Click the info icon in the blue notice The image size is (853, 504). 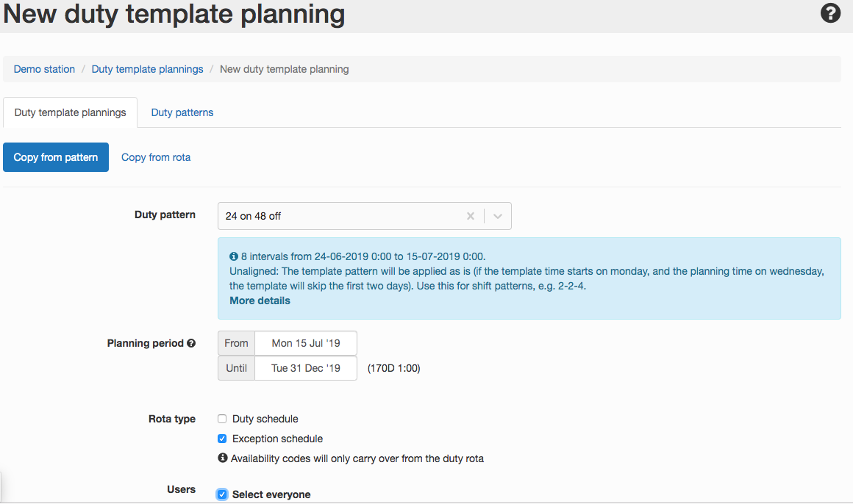click(x=234, y=256)
